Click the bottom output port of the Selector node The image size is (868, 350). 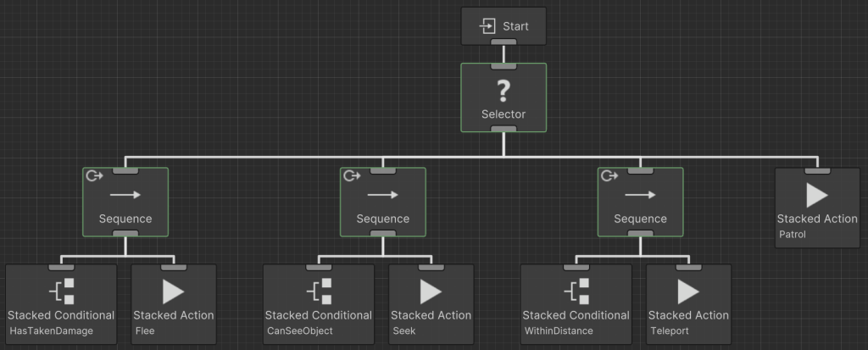504,130
